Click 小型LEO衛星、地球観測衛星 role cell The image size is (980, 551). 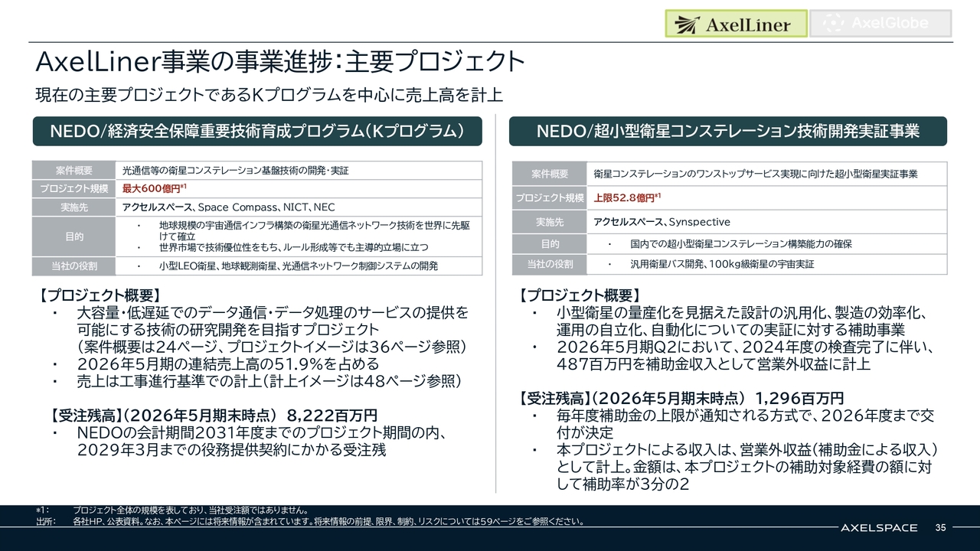pos(299,266)
